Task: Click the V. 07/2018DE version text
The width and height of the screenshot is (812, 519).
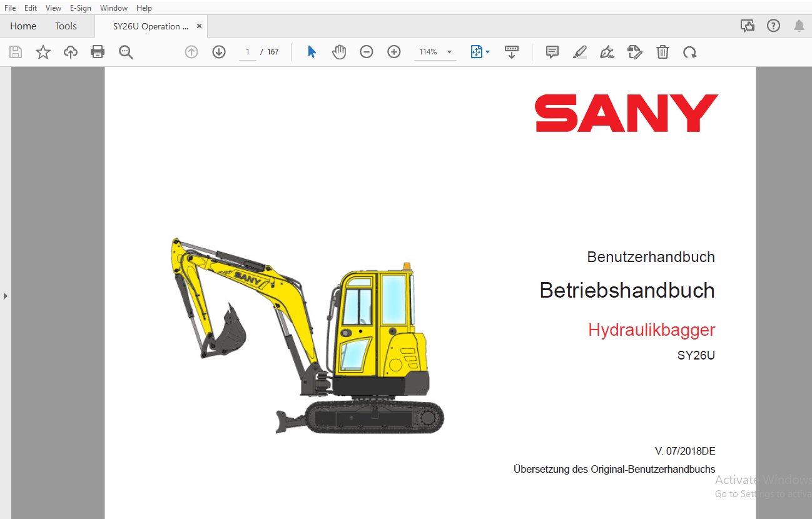Action: click(x=685, y=451)
